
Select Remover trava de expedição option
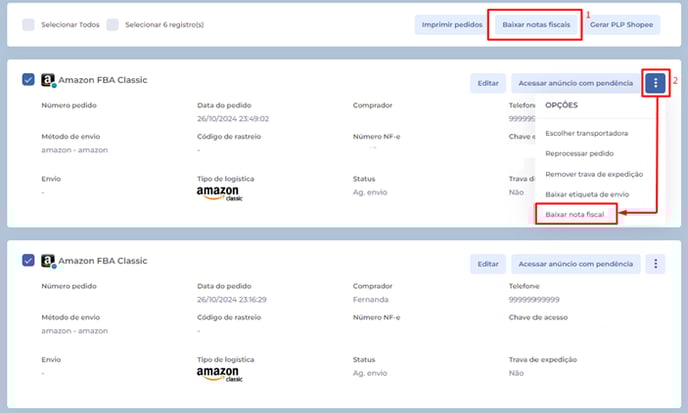(594, 173)
